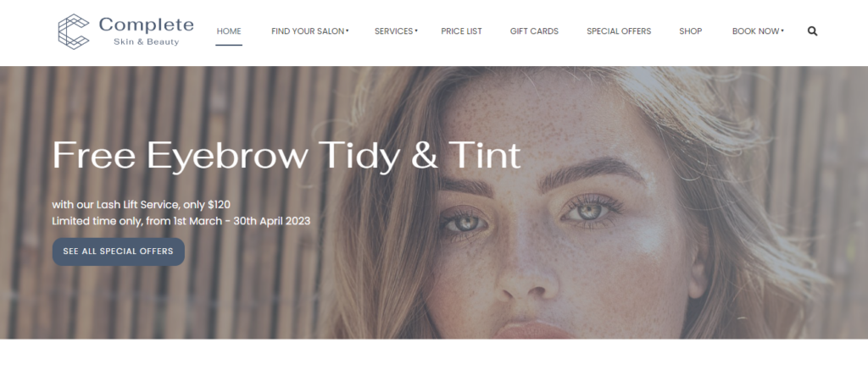Open the Gift Cards page

pos(534,31)
